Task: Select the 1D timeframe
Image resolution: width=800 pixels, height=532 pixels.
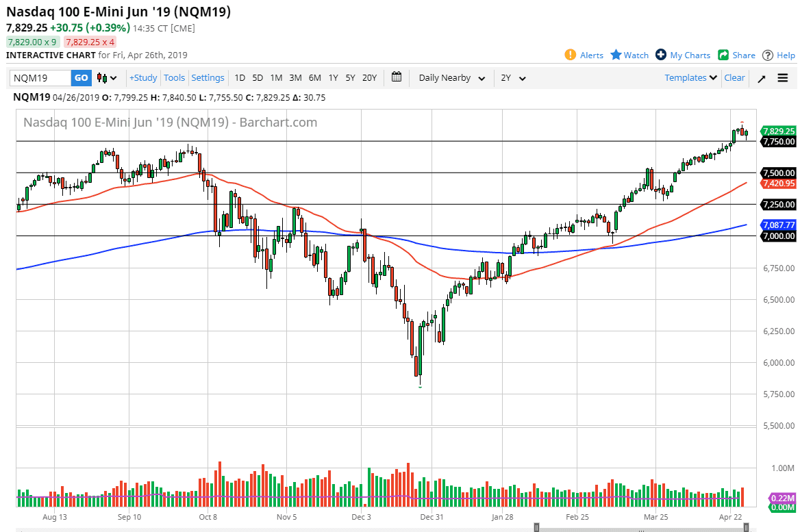Action: click(x=240, y=77)
